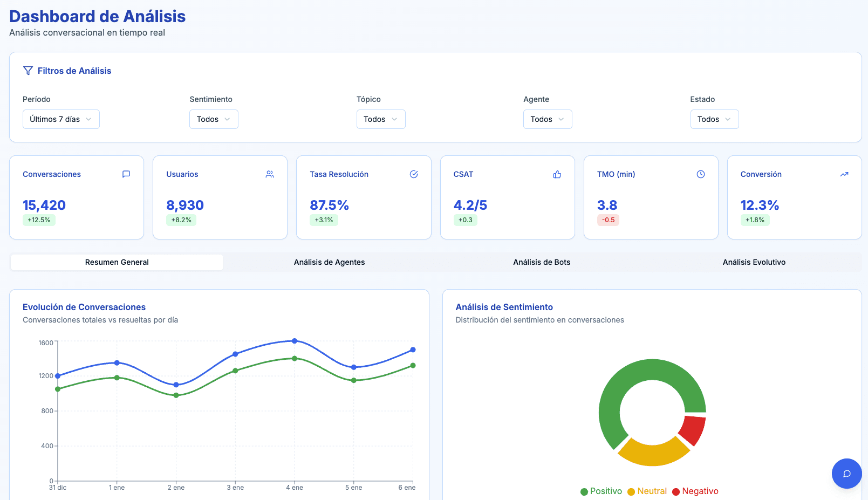
Task: Click the Neutral legend label
Action: tap(652, 491)
